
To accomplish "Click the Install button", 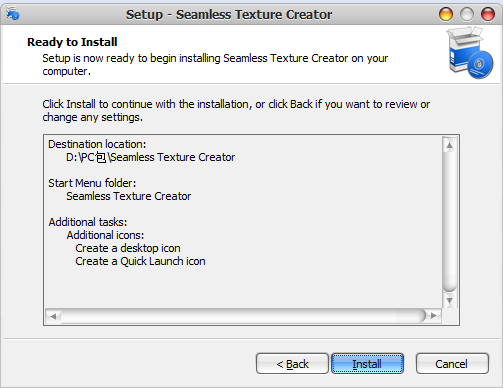I will pyautogui.click(x=367, y=364).
